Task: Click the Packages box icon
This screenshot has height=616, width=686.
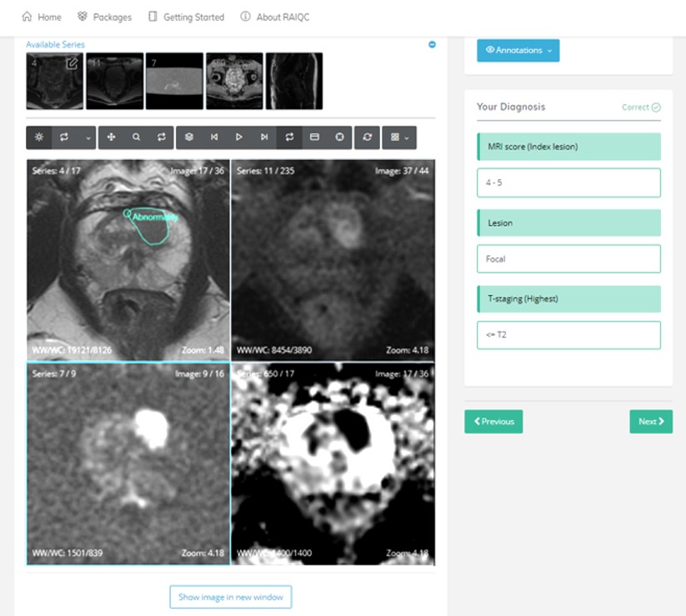Action: [83, 17]
